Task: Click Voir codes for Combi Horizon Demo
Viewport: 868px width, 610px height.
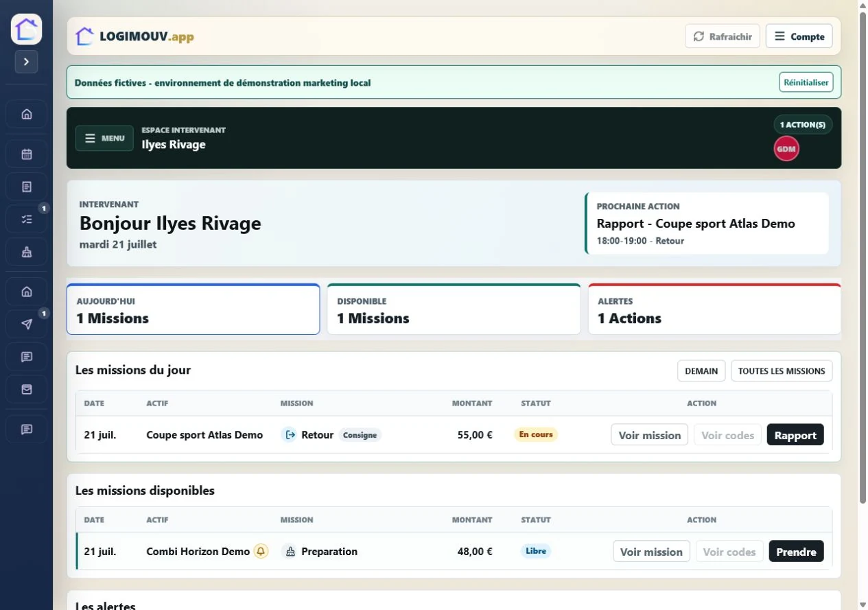Action: (729, 552)
